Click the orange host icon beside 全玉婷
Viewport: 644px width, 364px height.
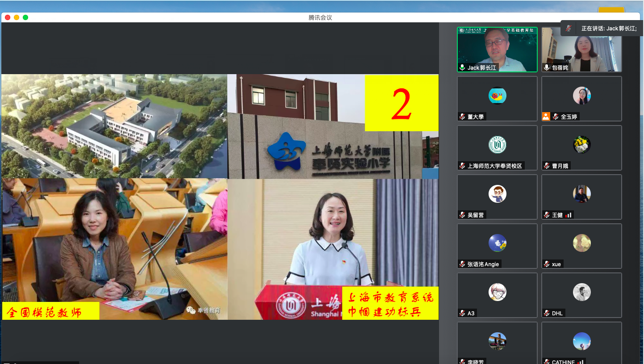pyautogui.click(x=546, y=117)
